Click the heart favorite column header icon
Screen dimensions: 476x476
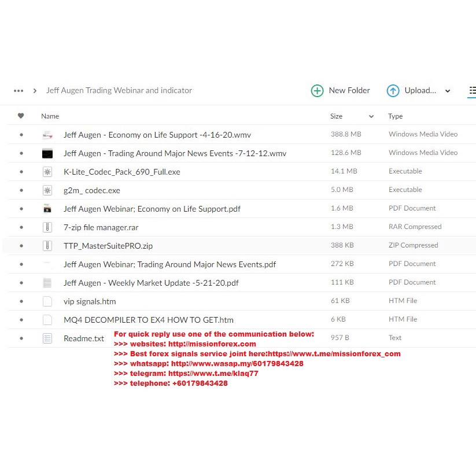point(21,116)
